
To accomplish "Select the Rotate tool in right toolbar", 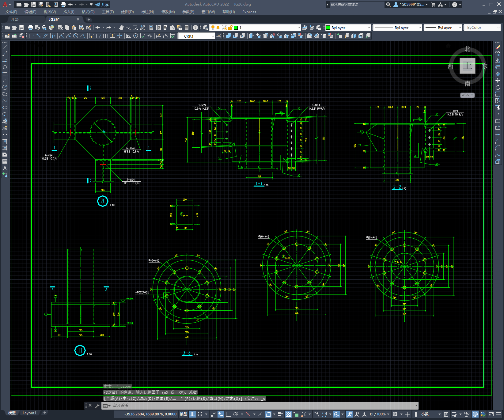I will point(498,88).
